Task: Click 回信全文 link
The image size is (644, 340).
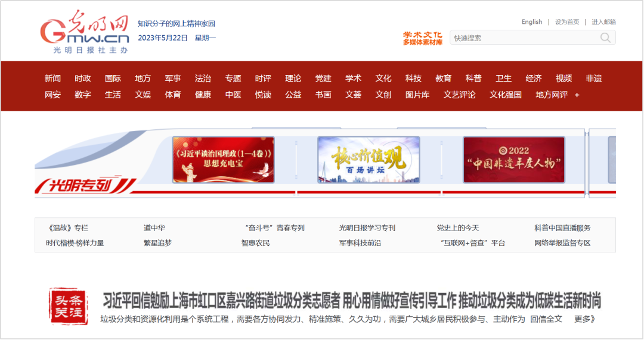Action: (x=546, y=319)
